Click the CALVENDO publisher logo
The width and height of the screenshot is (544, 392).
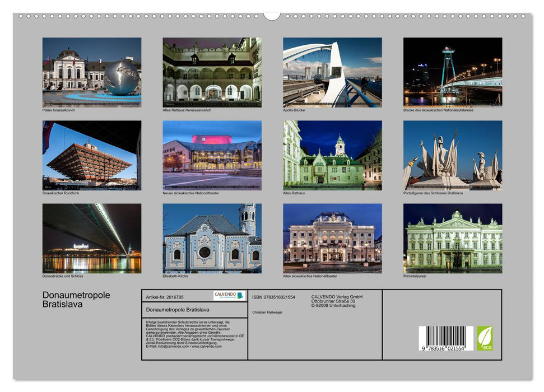pyautogui.click(x=229, y=295)
